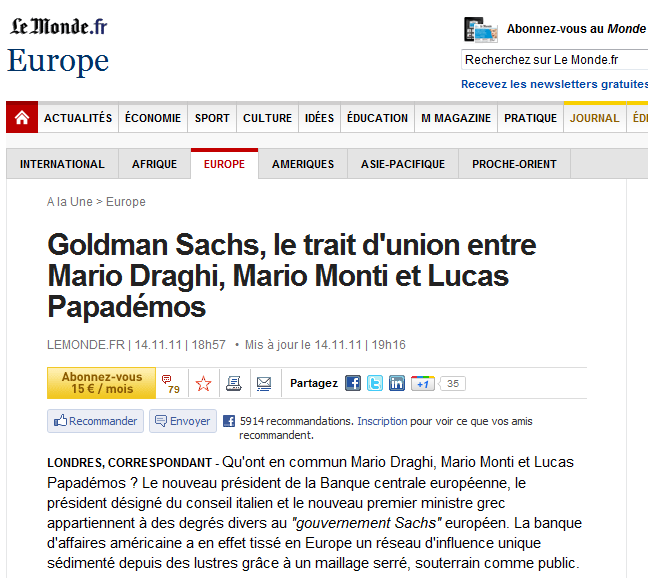Viewport: 648px width, 578px height.
Task: Share the article on LinkedIn
Action: (397, 383)
